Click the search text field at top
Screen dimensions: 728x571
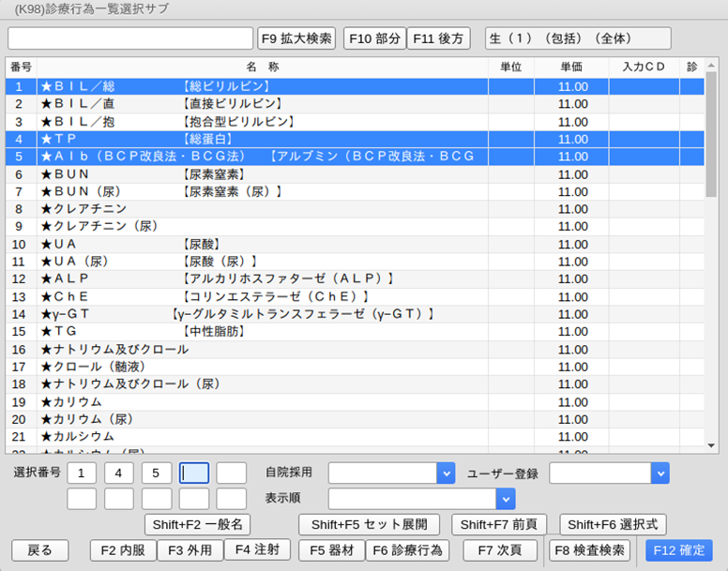point(130,38)
